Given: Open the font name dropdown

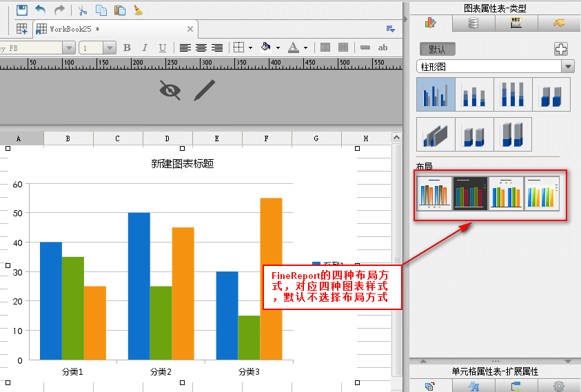Looking at the screenshot, I should (68, 48).
